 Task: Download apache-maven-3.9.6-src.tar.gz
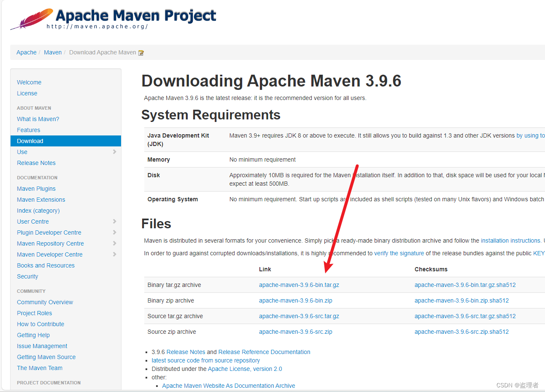pos(299,316)
